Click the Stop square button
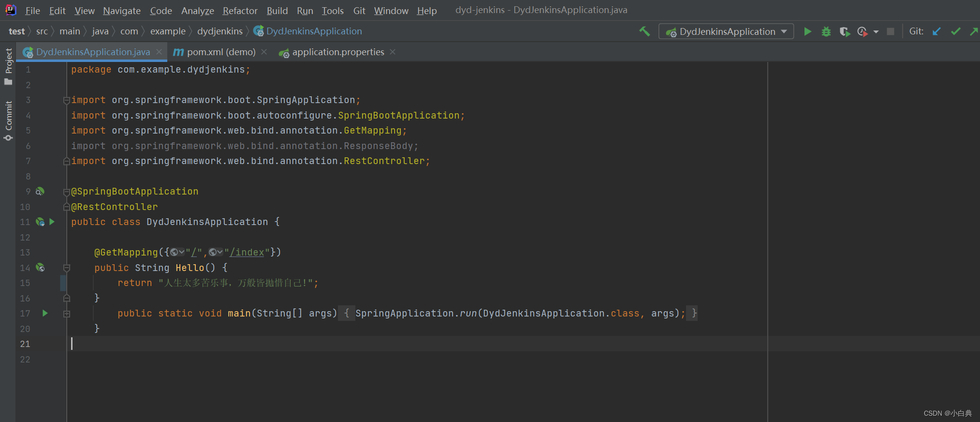980x422 pixels. tap(891, 31)
